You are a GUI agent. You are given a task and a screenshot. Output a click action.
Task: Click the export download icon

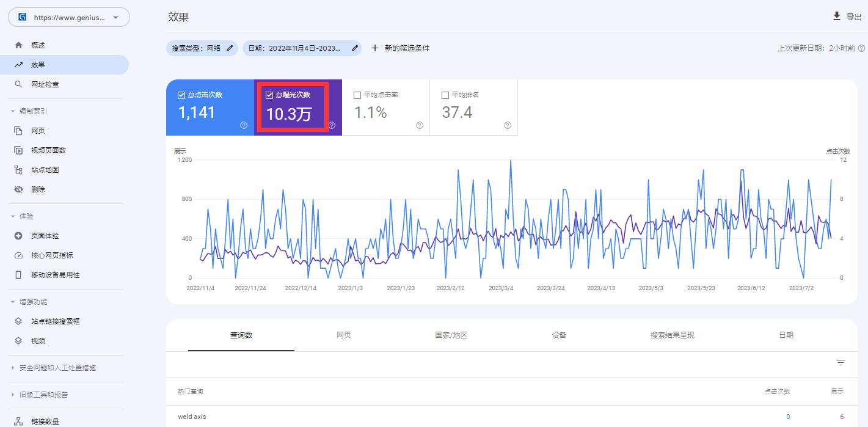click(837, 16)
